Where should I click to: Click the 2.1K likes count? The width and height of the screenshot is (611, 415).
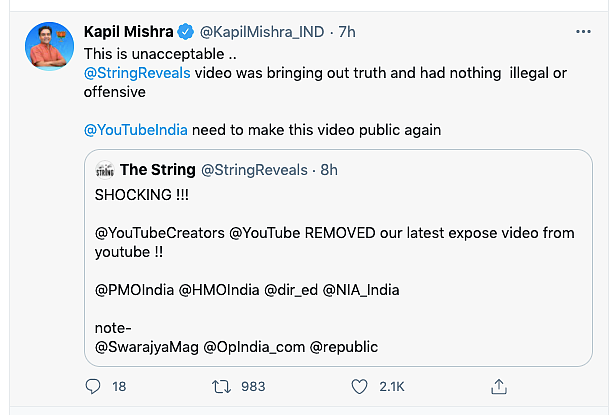click(x=391, y=386)
